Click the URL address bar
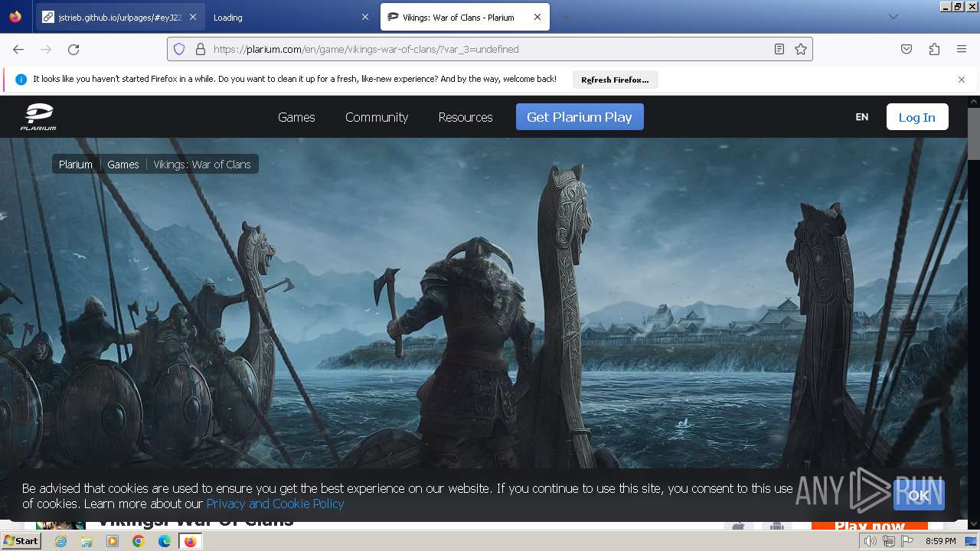Image resolution: width=980 pixels, height=551 pixels. pyautogui.click(x=490, y=49)
